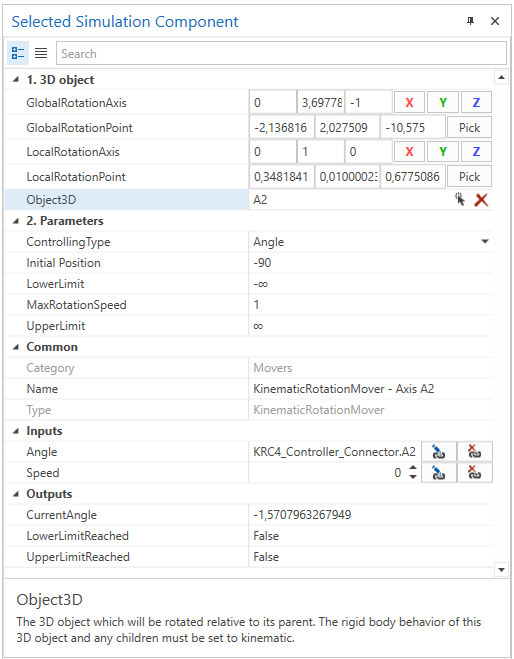Select the UpperLimitReached False value

click(266, 557)
